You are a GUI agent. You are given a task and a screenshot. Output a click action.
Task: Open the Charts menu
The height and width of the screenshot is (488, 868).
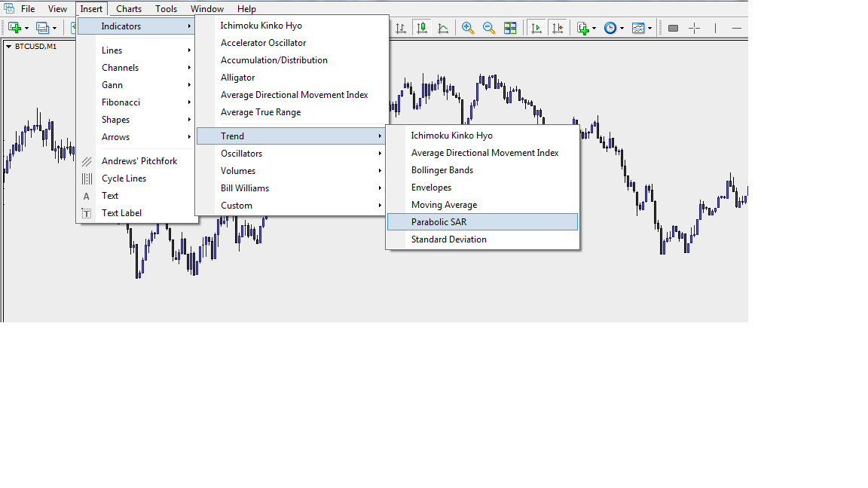(129, 9)
